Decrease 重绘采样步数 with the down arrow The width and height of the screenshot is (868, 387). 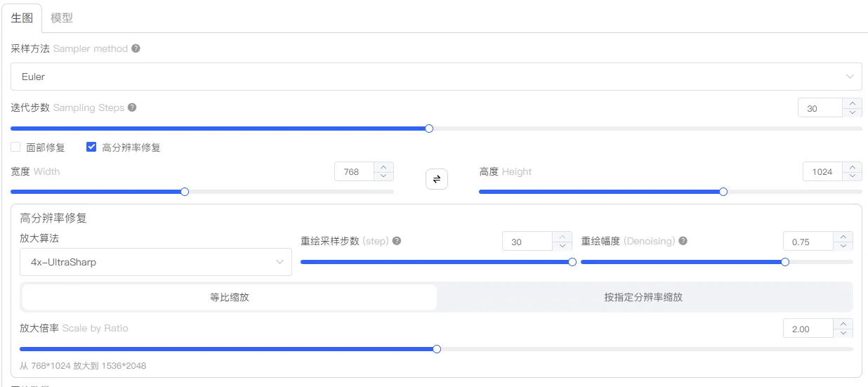coord(562,246)
